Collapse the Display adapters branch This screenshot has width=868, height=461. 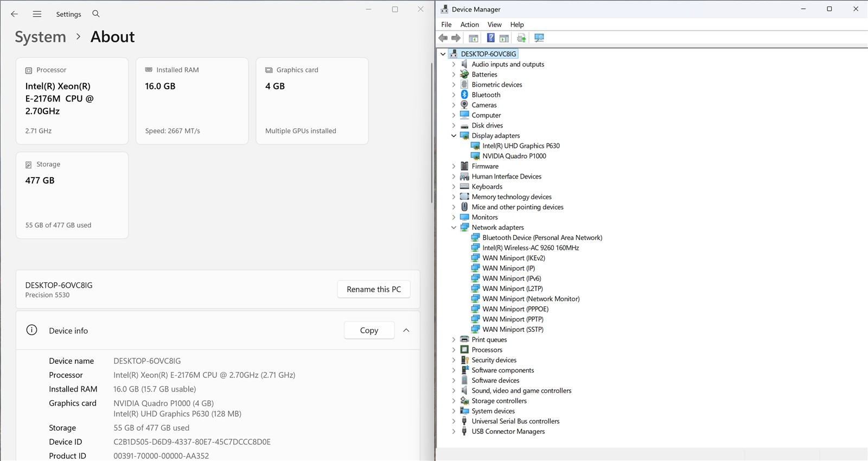point(454,136)
